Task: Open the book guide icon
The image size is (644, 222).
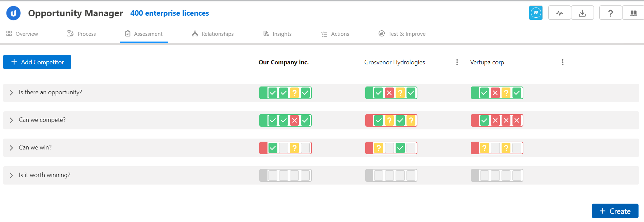Action: click(x=633, y=13)
